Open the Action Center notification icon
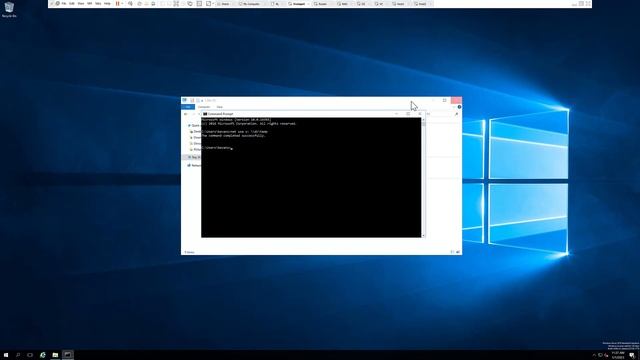This screenshot has width=640, height=360. [x=632, y=356]
